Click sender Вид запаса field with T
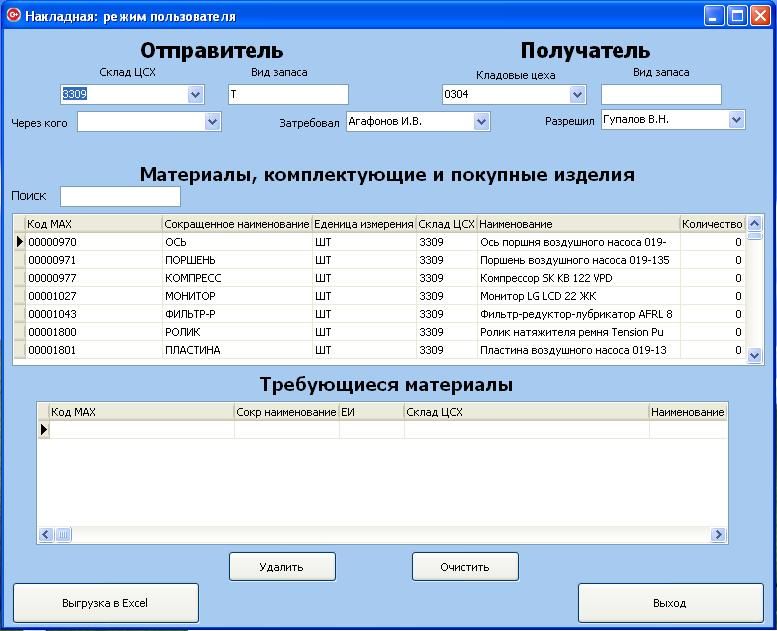Viewport: 777px width, 631px height. pyautogui.click(x=288, y=94)
